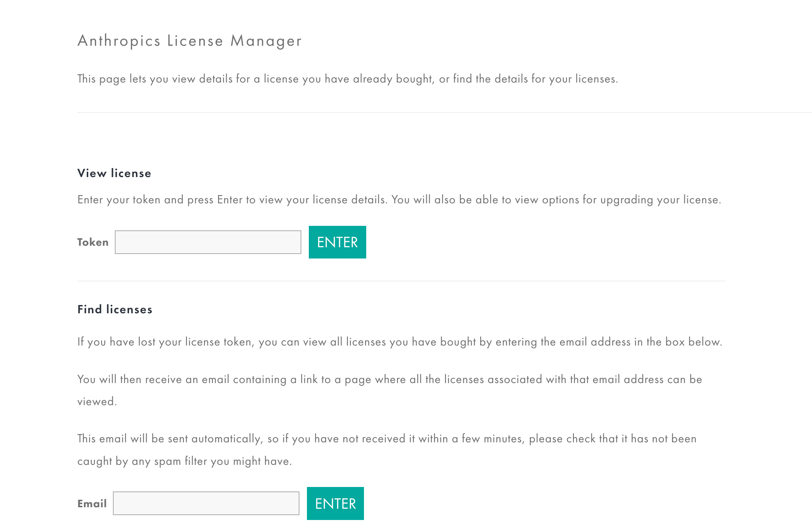Submit with ENTER button beside Email field
The height and width of the screenshot is (532, 812).
[x=335, y=503]
